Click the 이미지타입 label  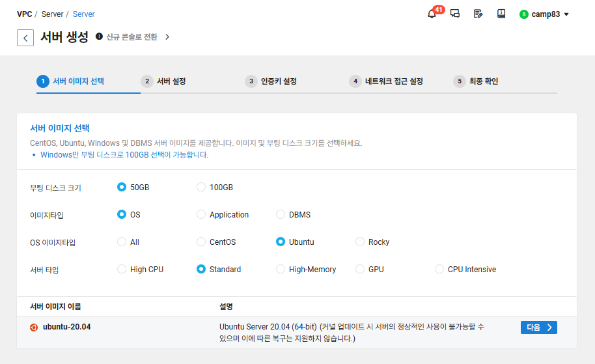click(x=47, y=216)
